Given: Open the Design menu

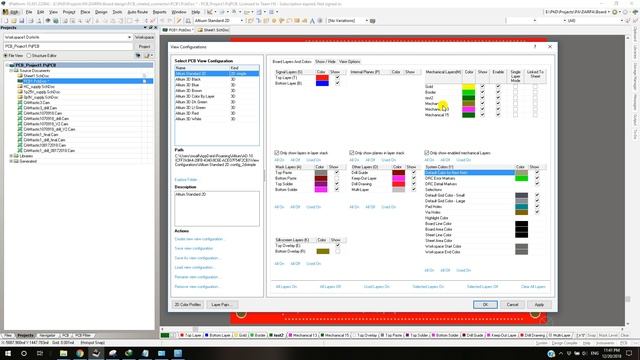Looking at the screenshot, I should (x=101, y=12).
